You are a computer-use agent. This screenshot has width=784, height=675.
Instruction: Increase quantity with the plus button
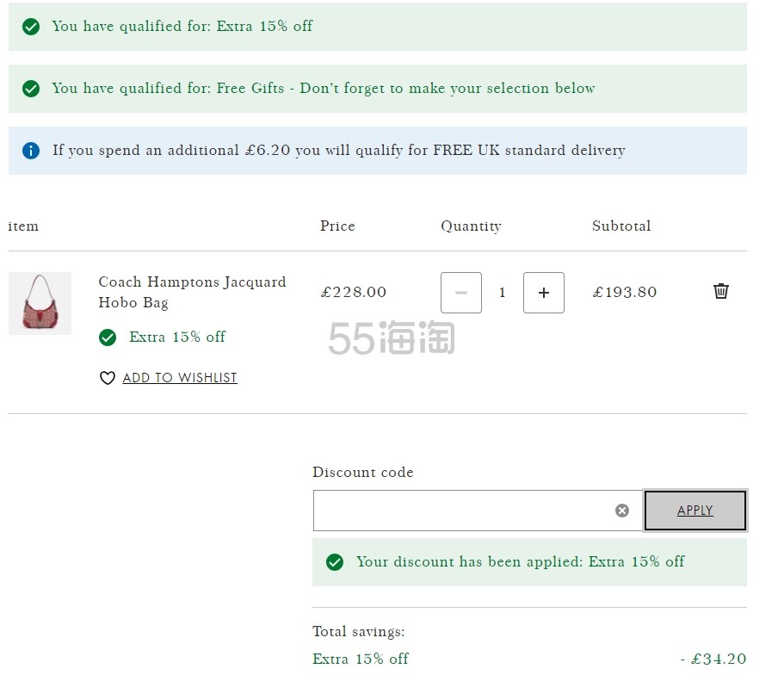[x=544, y=293]
